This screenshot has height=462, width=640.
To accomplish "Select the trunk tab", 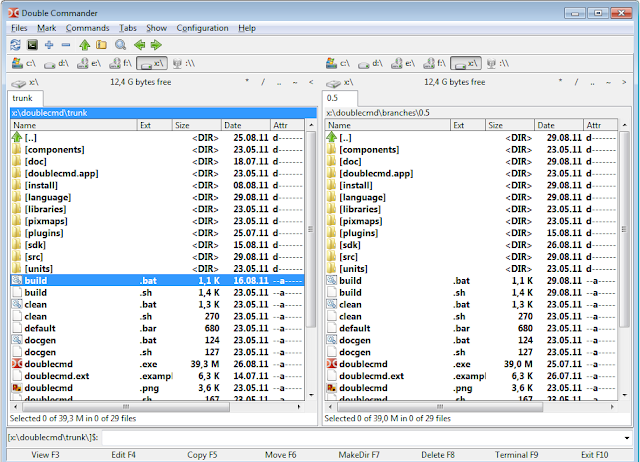I will click(x=25, y=98).
